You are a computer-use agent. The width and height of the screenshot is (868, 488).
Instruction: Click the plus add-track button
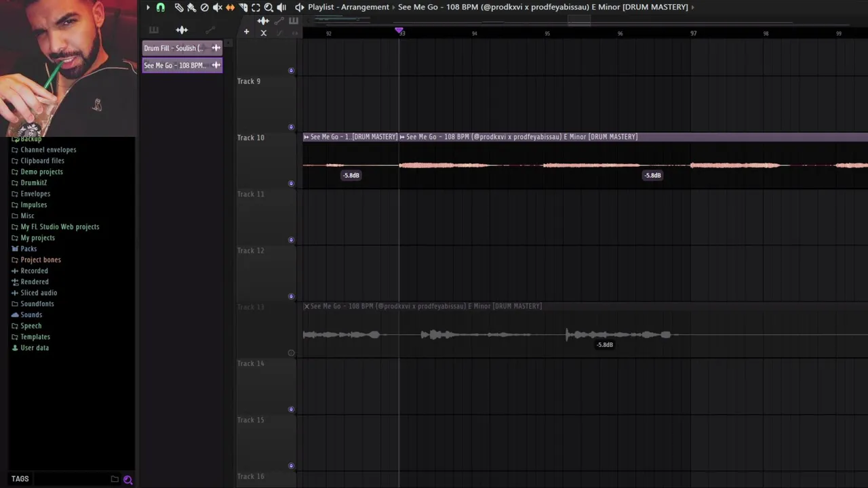[247, 32]
